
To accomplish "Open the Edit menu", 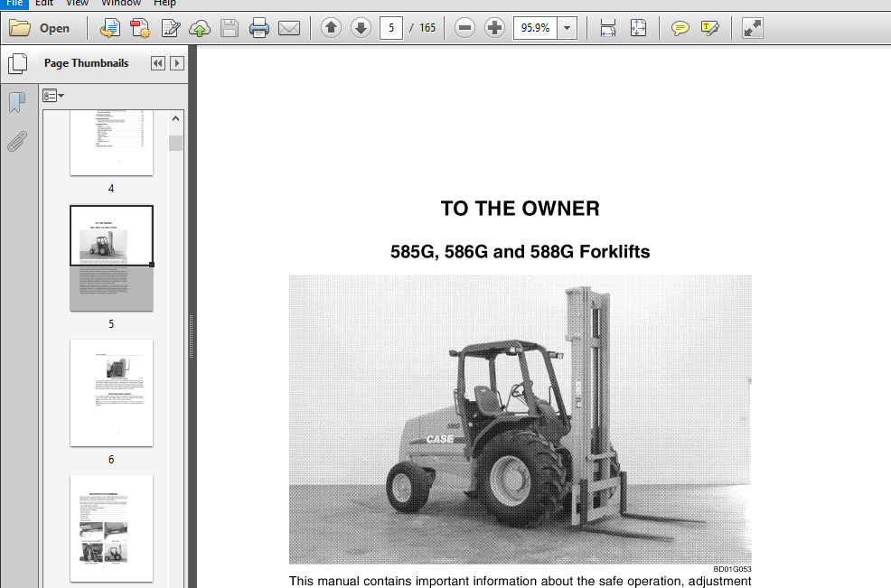I will tap(44, 3).
